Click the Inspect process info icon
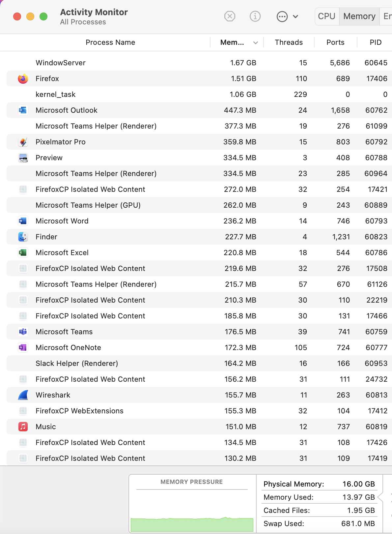The width and height of the screenshot is (392, 534). [255, 16]
